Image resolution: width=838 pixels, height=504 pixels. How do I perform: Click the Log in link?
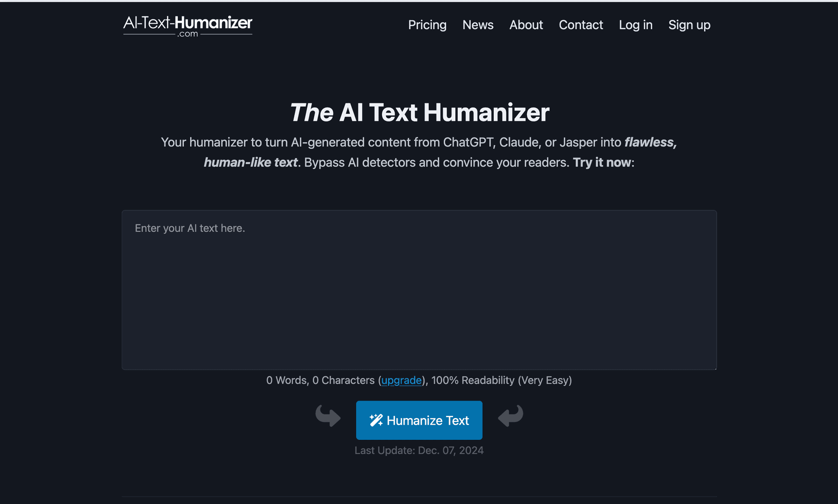tap(635, 24)
